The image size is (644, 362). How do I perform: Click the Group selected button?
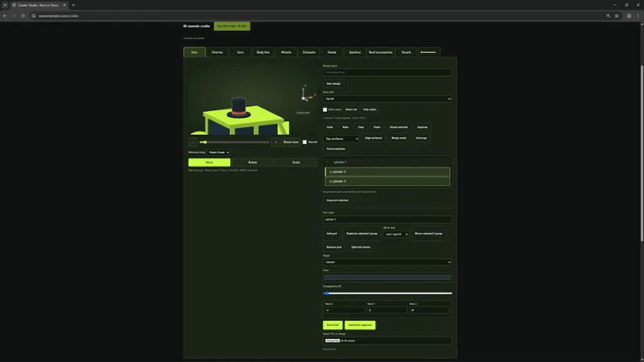[x=399, y=127]
